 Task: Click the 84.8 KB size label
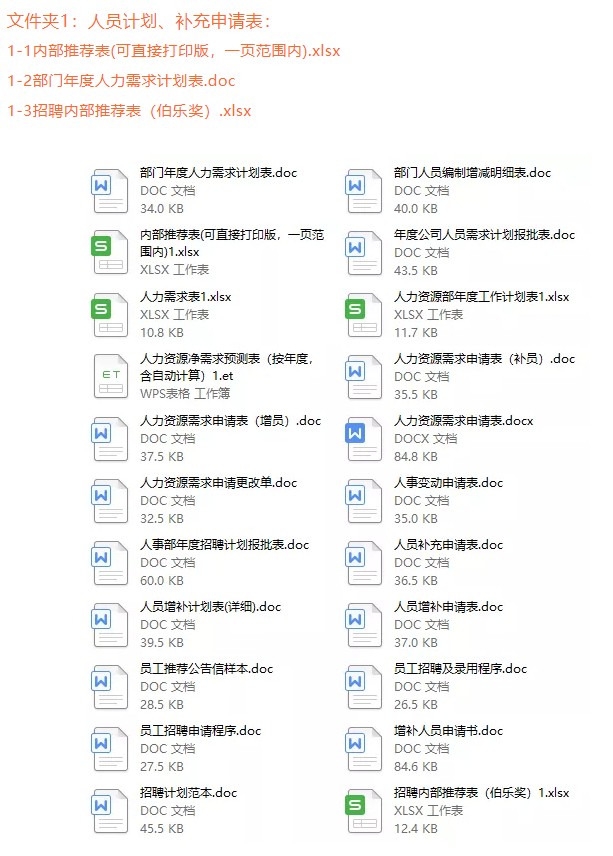click(416, 456)
